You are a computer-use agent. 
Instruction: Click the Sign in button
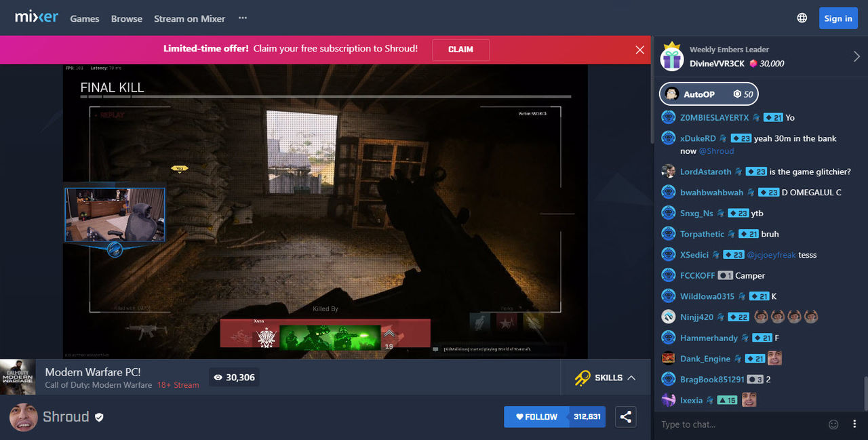click(x=838, y=18)
